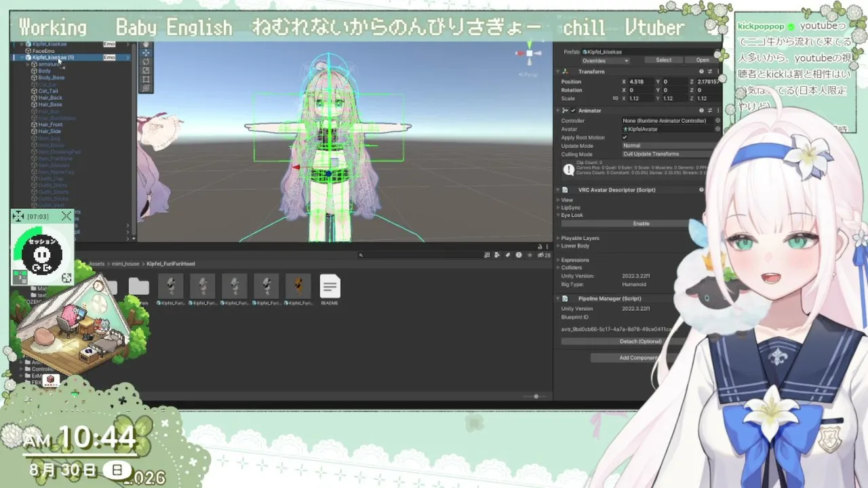This screenshot has height=488, width=868.
Task: Click the prefab Open button
Action: tap(703, 60)
